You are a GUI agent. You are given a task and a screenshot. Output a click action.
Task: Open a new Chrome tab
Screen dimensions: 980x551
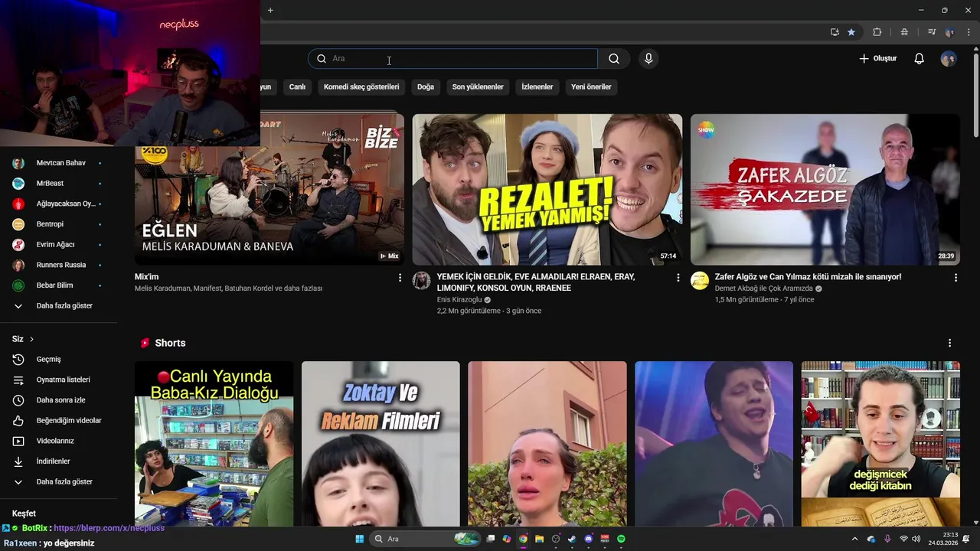pyautogui.click(x=270, y=10)
